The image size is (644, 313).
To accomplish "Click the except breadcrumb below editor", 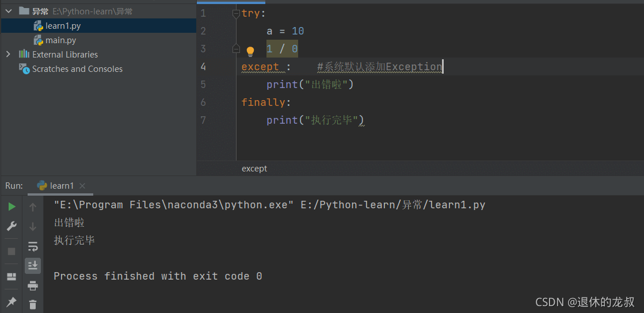I will [x=254, y=169].
